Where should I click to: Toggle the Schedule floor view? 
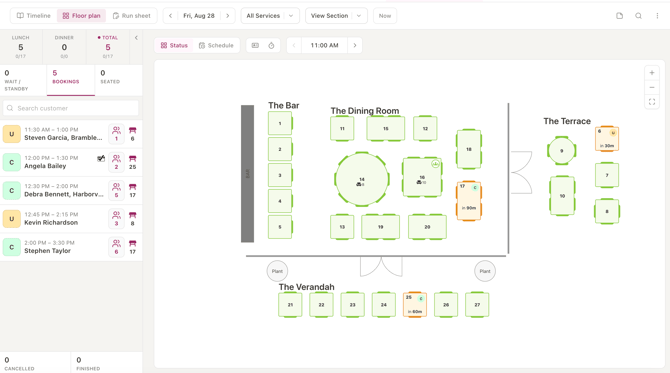[216, 45]
